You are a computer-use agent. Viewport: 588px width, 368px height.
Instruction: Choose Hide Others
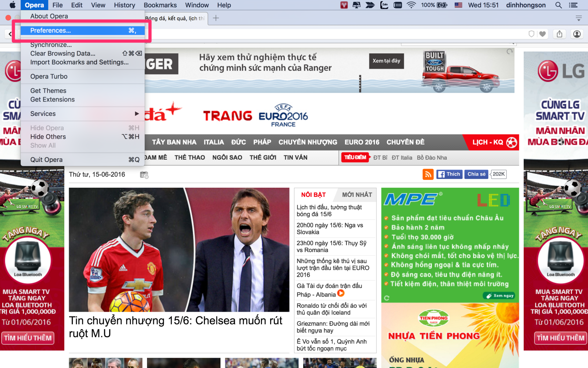pyautogui.click(x=83, y=137)
